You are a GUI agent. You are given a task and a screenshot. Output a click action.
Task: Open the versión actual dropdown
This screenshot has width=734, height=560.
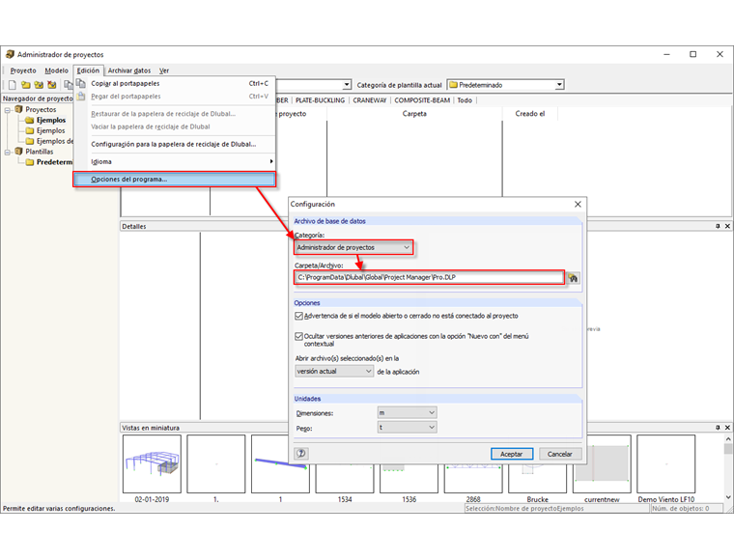tap(334, 371)
